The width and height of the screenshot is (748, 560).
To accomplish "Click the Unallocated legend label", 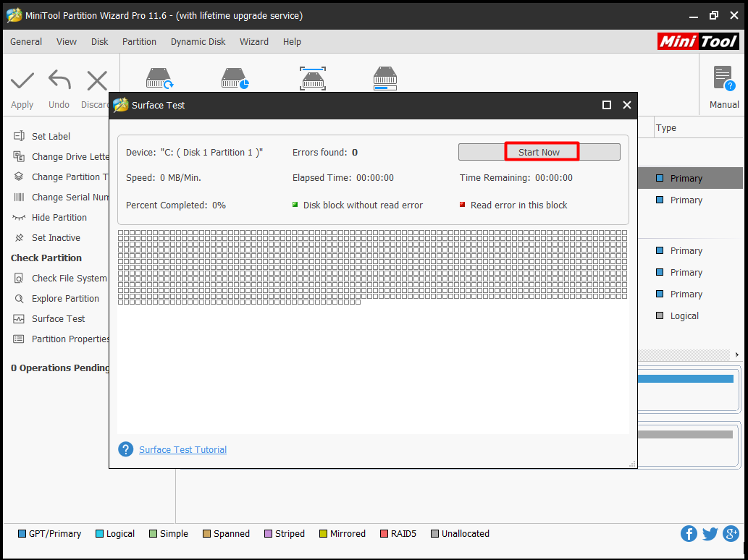I will coord(466,534).
